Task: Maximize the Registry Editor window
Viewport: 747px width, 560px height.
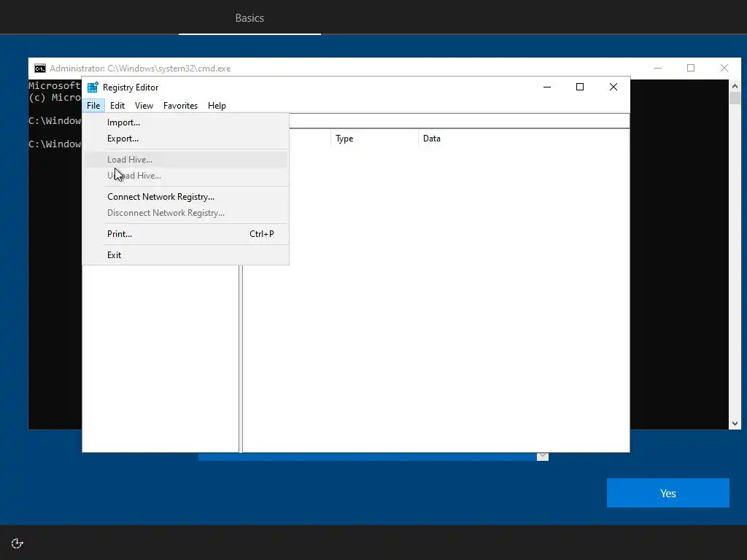Action: click(x=580, y=87)
